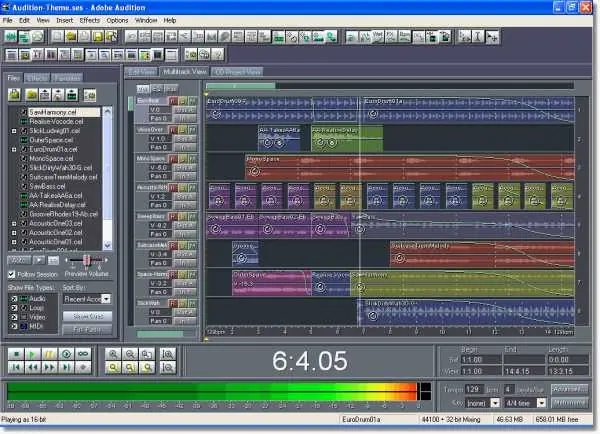
Task: Adjust the Preview Volume slider
Action: click(x=88, y=260)
